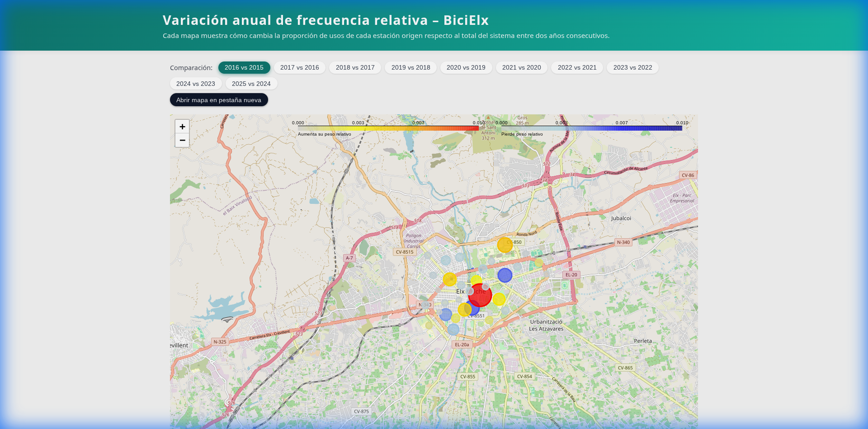Image resolution: width=868 pixels, height=429 pixels.
Task: Select the 2016 vs 2015 comparison
Action: tap(244, 67)
